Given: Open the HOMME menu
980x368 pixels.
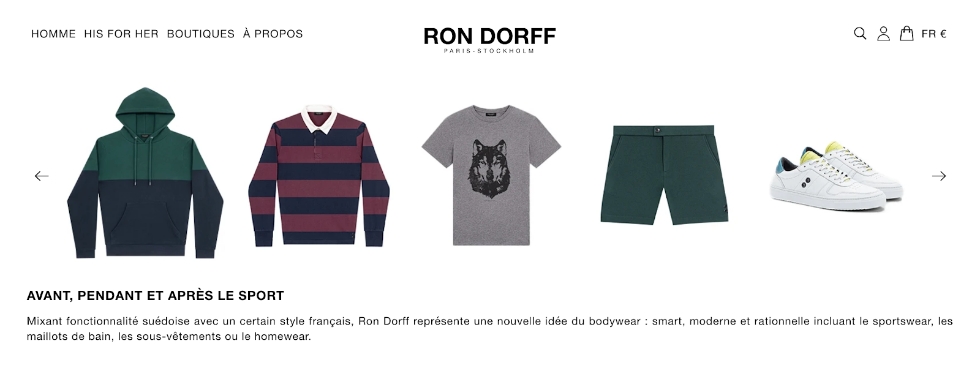Looking at the screenshot, I should [x=53, y=34].
